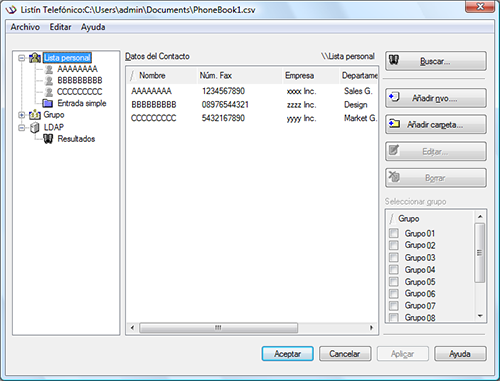
Task: Collapse the LDAP tree node
Action: click(22, 128)
